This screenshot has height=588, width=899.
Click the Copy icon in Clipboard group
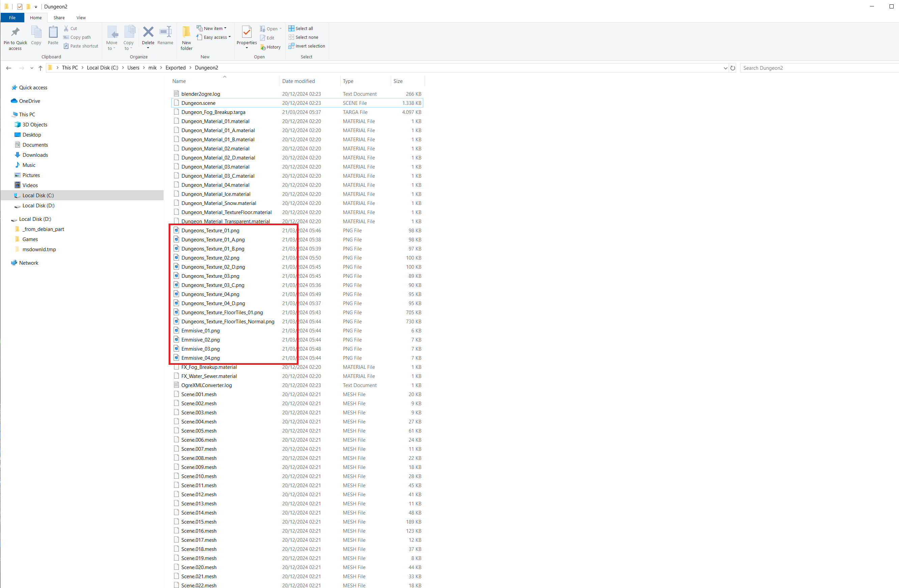click(36, 32)
